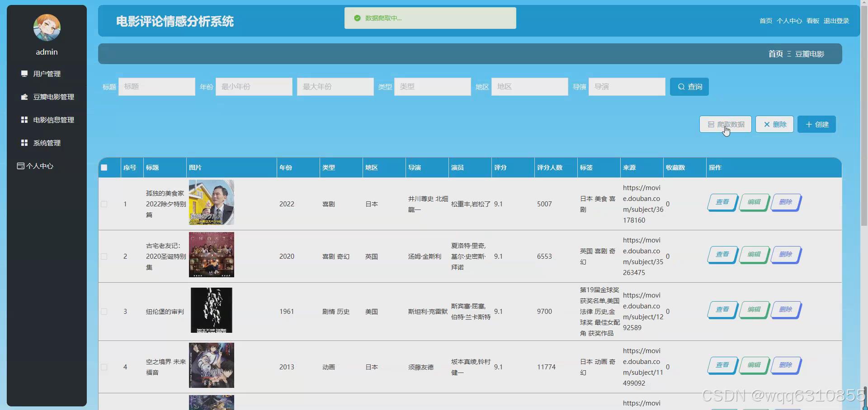The width and height of the screenshot is (868, 410).
Task: Click source URL ending 36178160
Action: click(643, 204)
